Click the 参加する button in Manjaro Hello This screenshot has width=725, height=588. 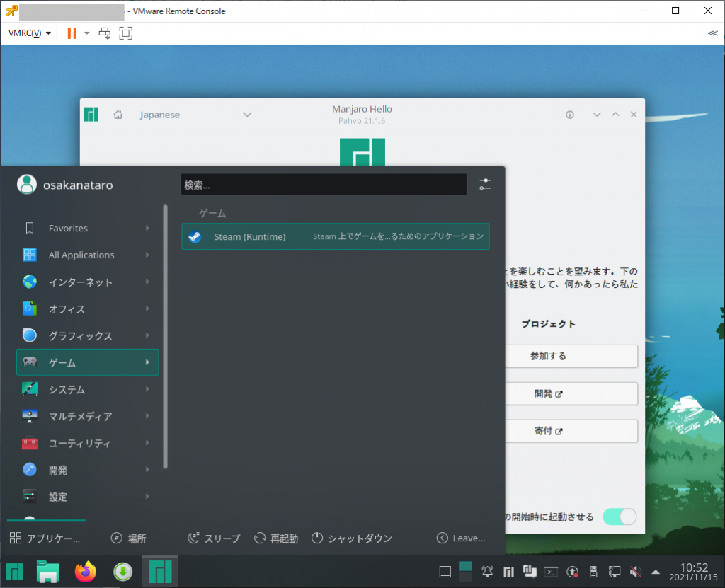[571, 356]
